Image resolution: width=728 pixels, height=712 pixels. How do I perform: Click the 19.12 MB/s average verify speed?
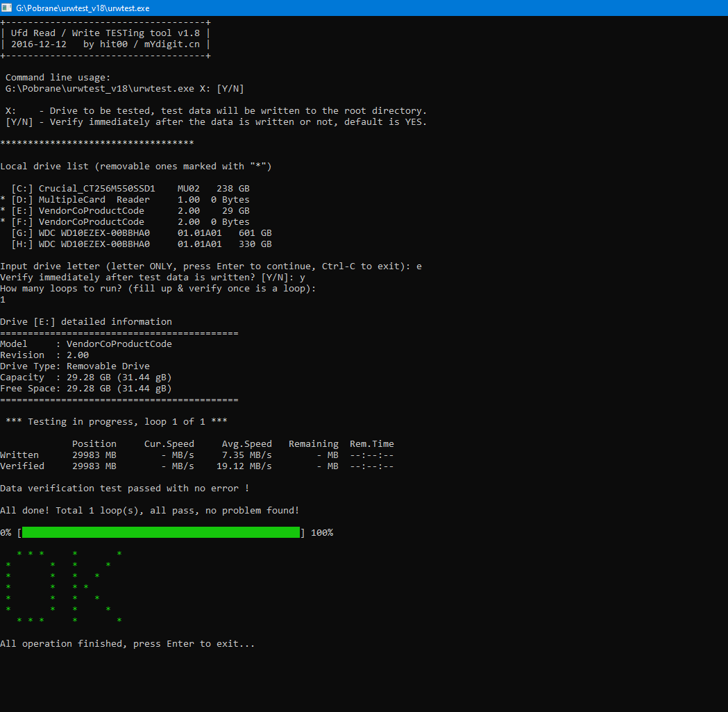pos(244,466)
